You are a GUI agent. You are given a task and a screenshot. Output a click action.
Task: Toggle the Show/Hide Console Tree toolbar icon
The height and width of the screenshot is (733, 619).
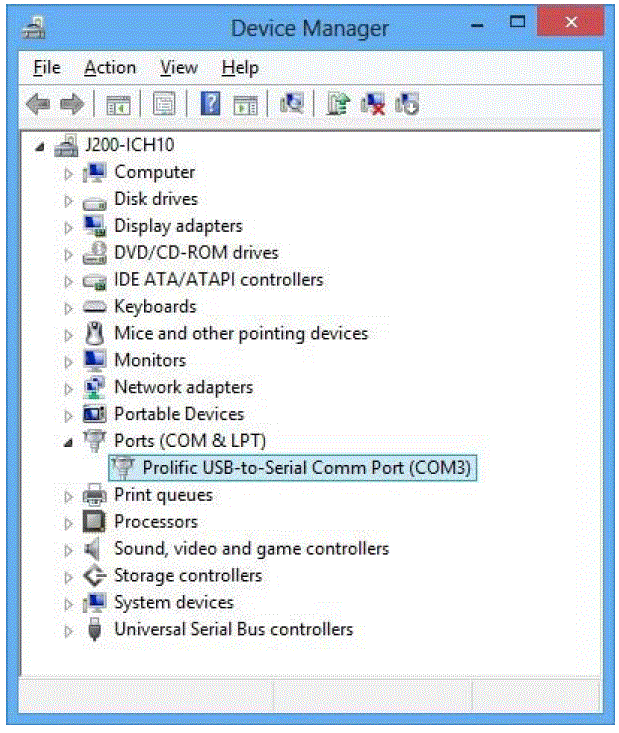click(x=118, y=104)
